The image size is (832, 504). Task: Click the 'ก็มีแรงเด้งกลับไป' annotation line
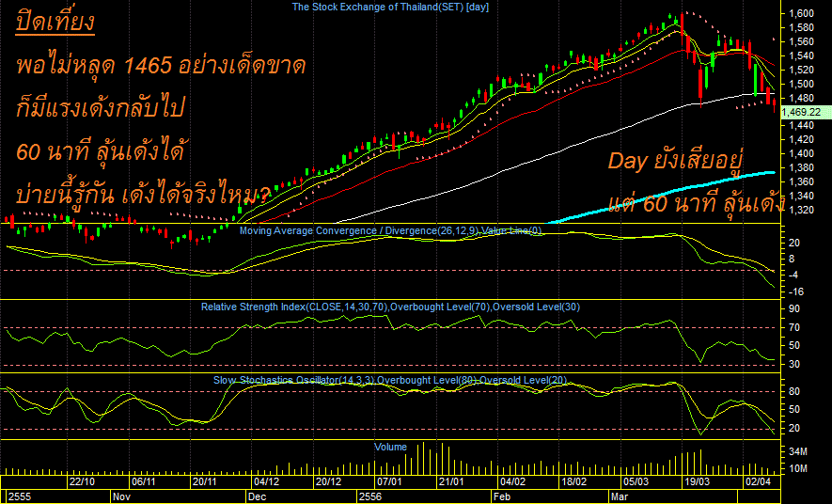100,108
